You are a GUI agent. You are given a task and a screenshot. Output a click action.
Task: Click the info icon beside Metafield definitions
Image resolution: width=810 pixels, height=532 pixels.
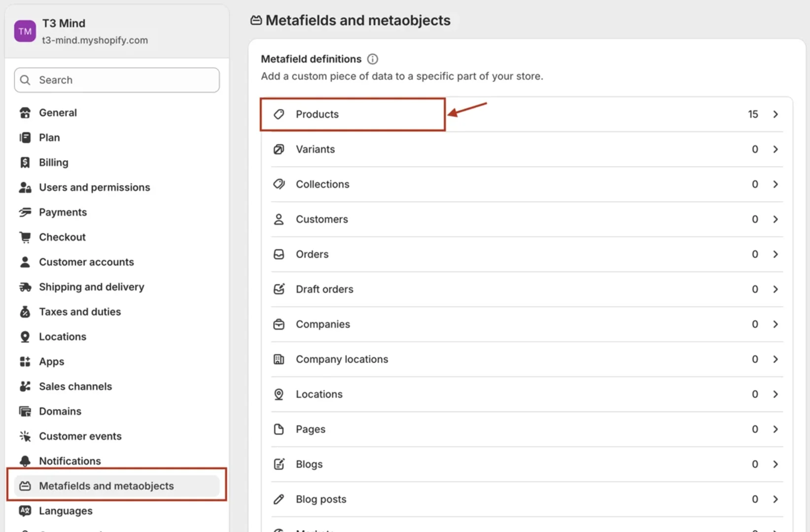pyautogui.click(x=373, y=59)
